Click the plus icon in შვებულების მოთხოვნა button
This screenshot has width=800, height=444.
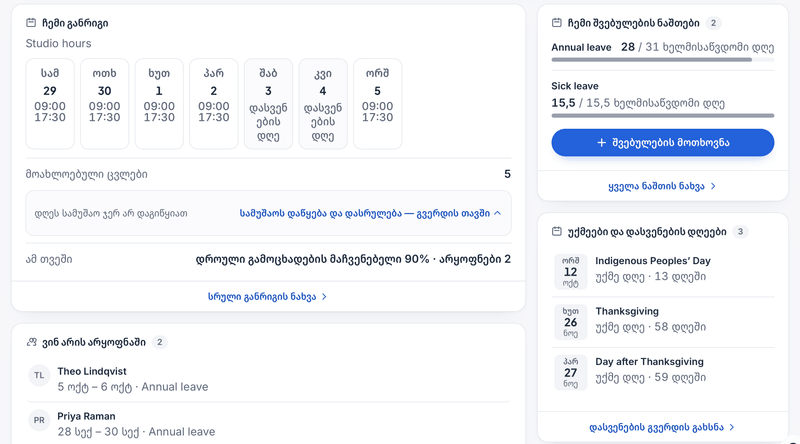click(x=602, y=142)
